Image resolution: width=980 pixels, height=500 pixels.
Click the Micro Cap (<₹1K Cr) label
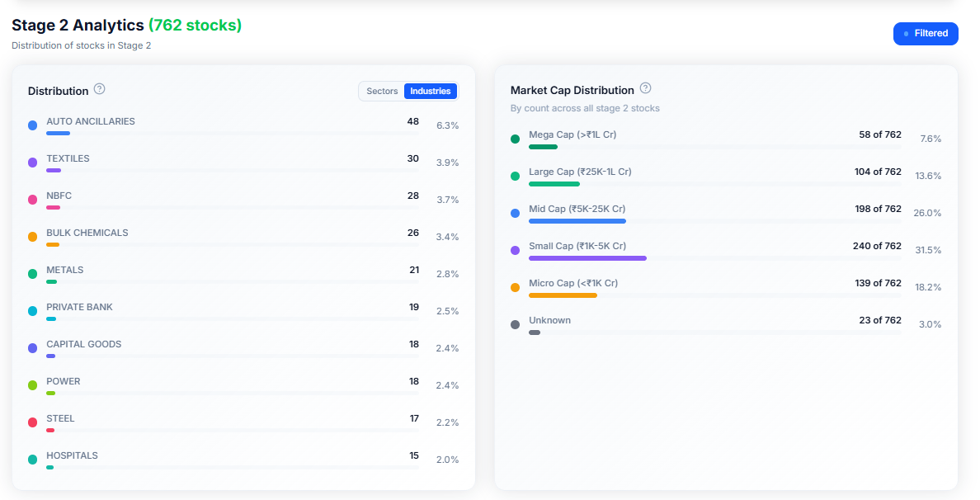(x=573, y=283)
